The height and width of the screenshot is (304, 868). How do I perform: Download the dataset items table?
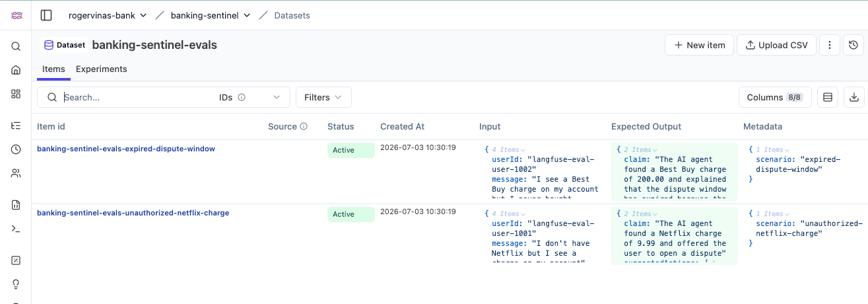click(853, 97)
